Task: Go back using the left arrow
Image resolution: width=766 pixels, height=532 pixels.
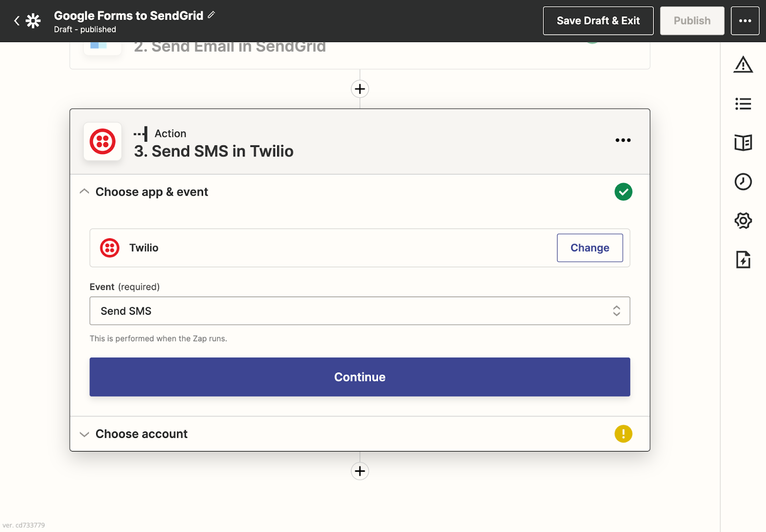Action: click(x=17, y=21)
